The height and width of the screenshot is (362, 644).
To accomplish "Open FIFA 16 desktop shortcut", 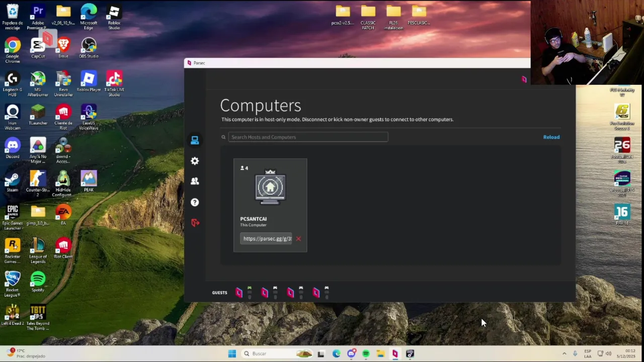I will pyautogui.click(x=622, y=215).
